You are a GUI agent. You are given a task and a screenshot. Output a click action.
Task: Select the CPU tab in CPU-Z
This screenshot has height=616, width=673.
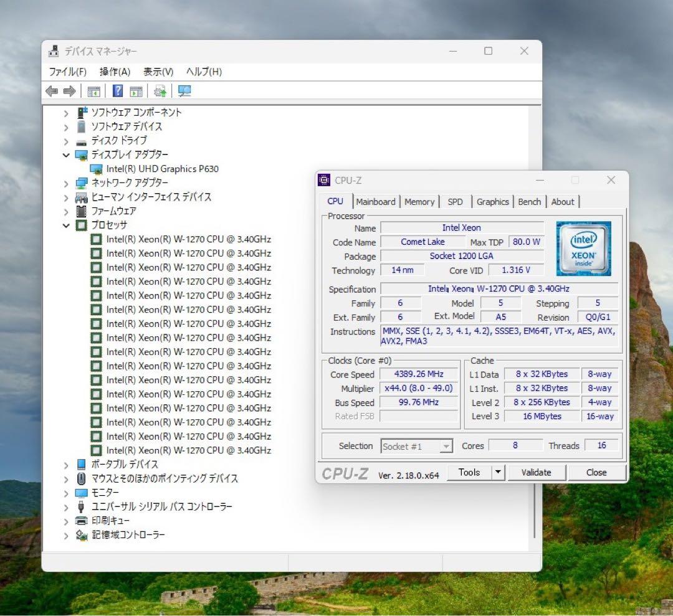click(335, 201)
